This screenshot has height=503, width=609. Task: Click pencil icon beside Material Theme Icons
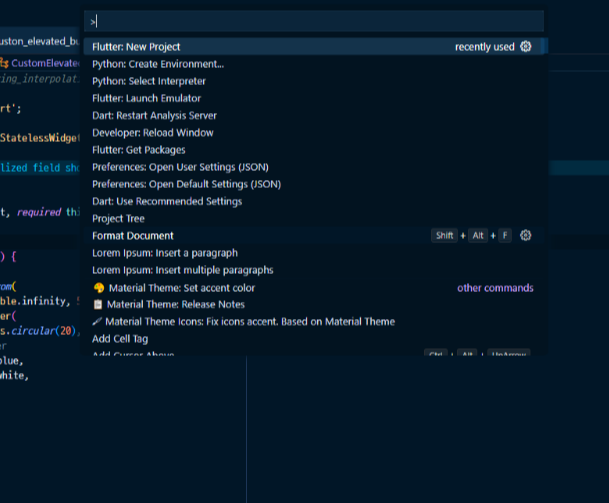(x=97, y=321)
